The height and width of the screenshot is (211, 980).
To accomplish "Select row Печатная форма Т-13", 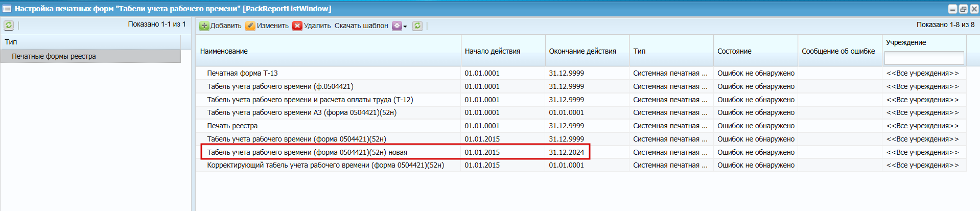I will coord(581,73).
